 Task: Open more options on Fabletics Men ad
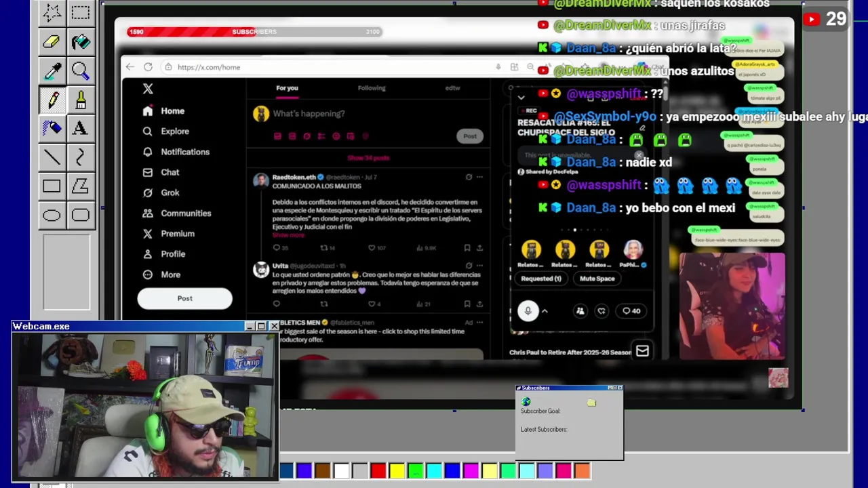tap(479, 323)
